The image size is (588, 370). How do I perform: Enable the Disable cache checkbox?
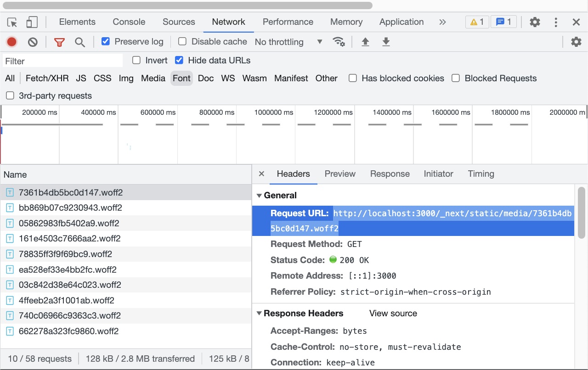182,41
